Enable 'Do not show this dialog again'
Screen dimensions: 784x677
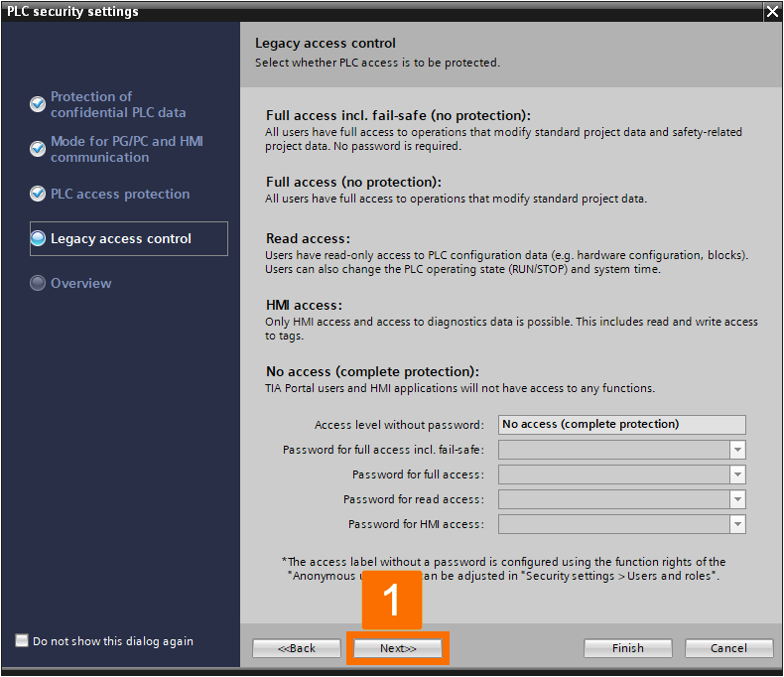tap(22, 640)
